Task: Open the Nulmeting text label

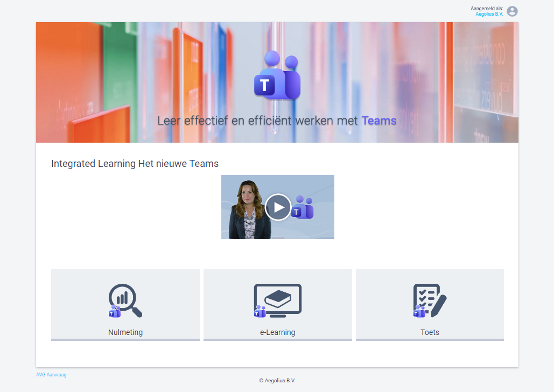Action: point(125,332)
